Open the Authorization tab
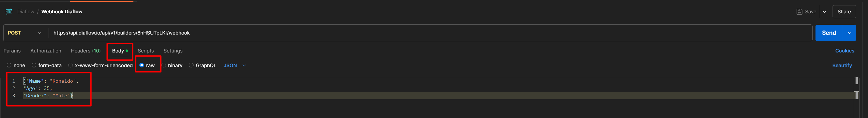Screen dimensions: 868x118 click(x=46, y=51)
